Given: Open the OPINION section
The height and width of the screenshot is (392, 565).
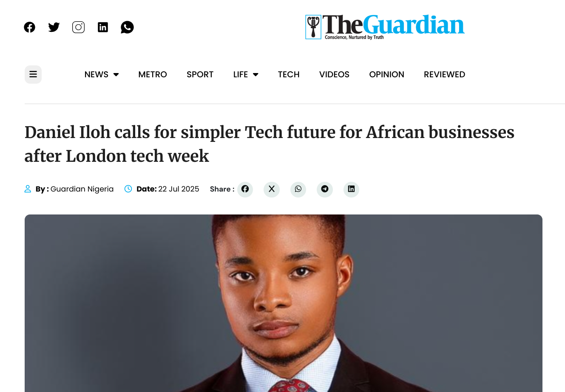Looking at the screenshot, I should click(386, 74).
